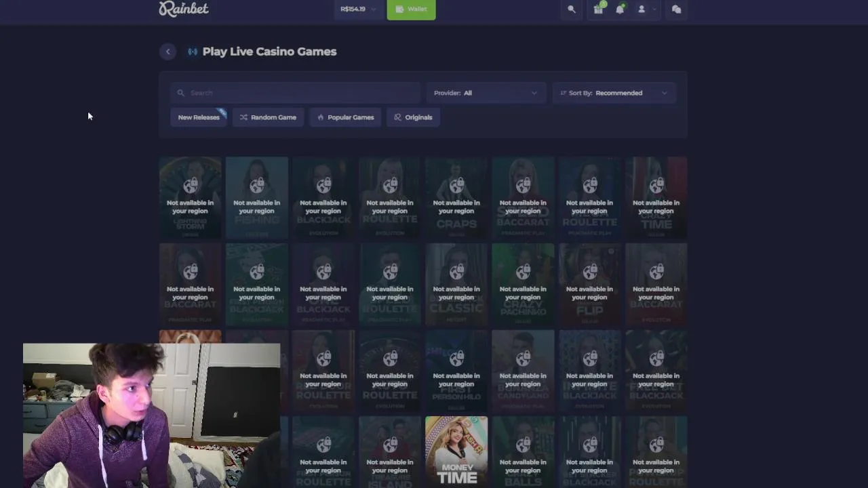Open the notifications bell icon

(620, 9)
